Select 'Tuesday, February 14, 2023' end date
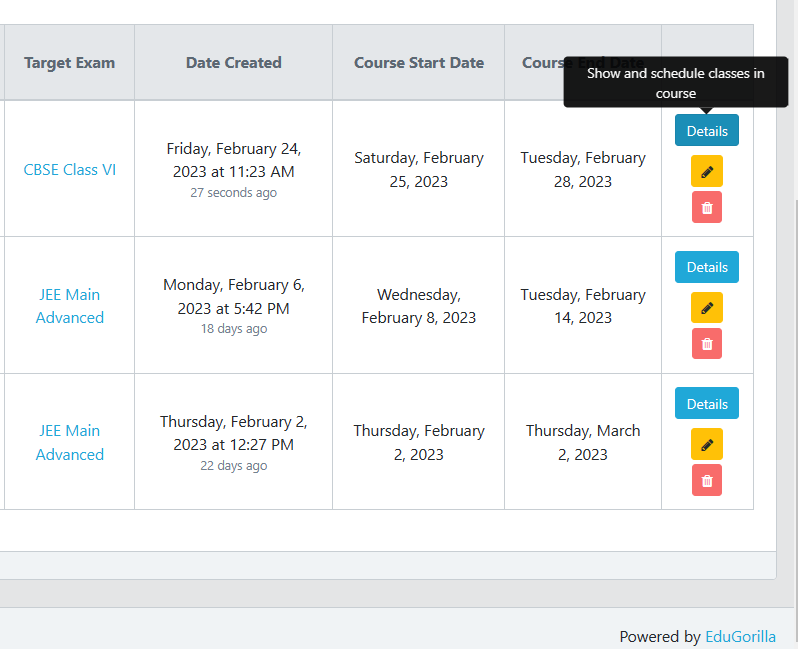Image resolution: width=798 pixels, height=649 pixels. point(583,306)
